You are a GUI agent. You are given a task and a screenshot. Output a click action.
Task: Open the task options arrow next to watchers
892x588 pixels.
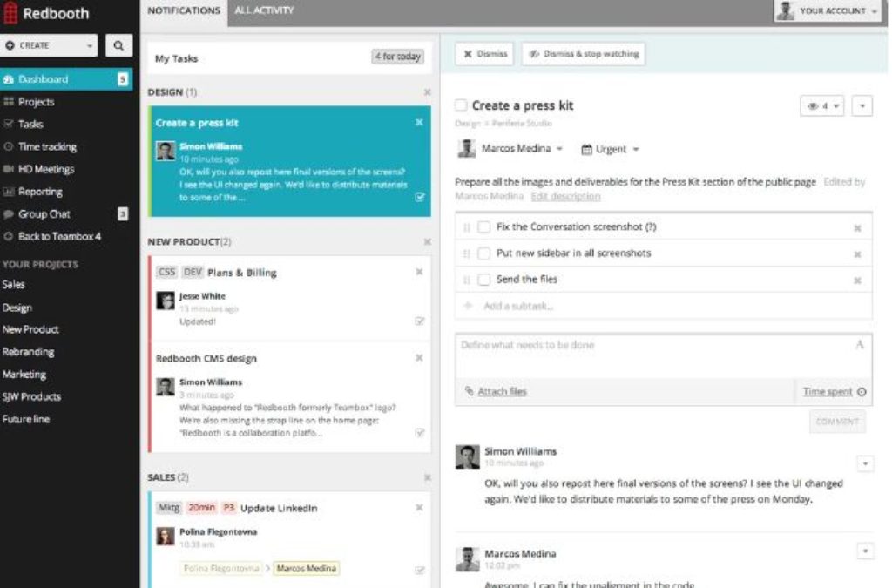(862, 105)
